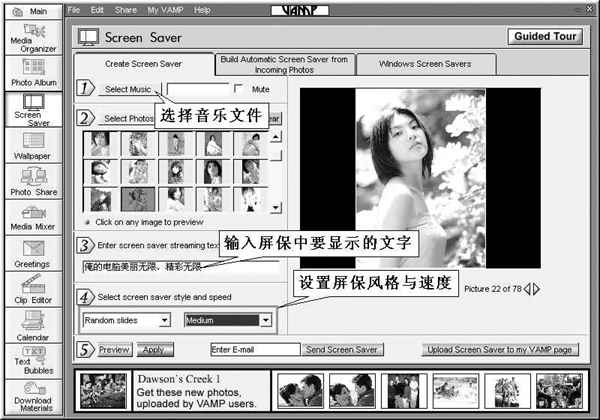Select third thumbnail in third photo row
Viewport: 600px width, 420px height.
coord(176,199)
